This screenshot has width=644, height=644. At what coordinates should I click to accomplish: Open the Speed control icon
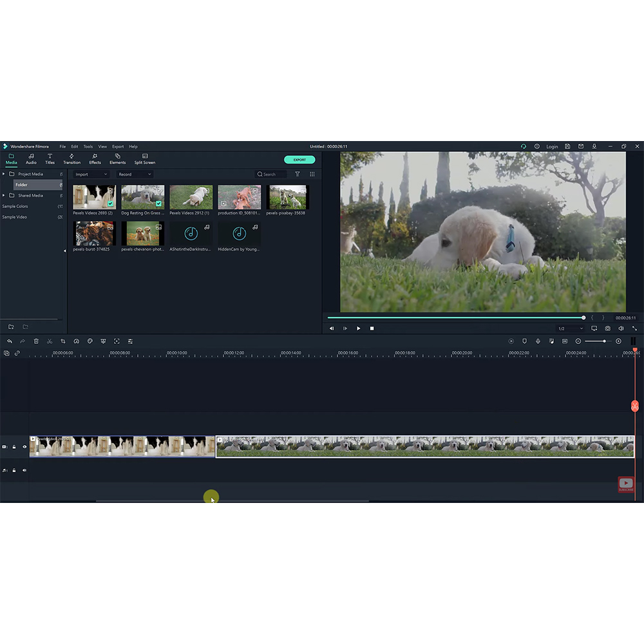click(x=77, y=341)
